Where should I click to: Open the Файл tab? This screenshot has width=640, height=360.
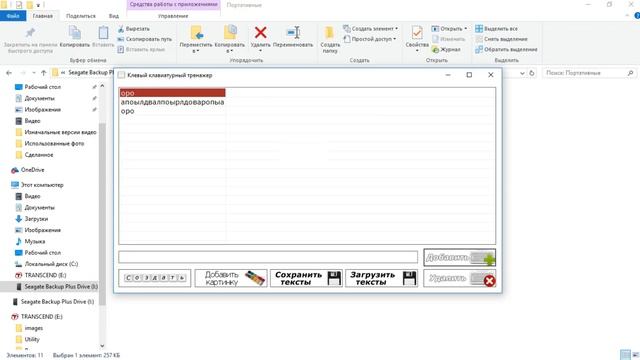pyautogui.click(x=13, y=16)
